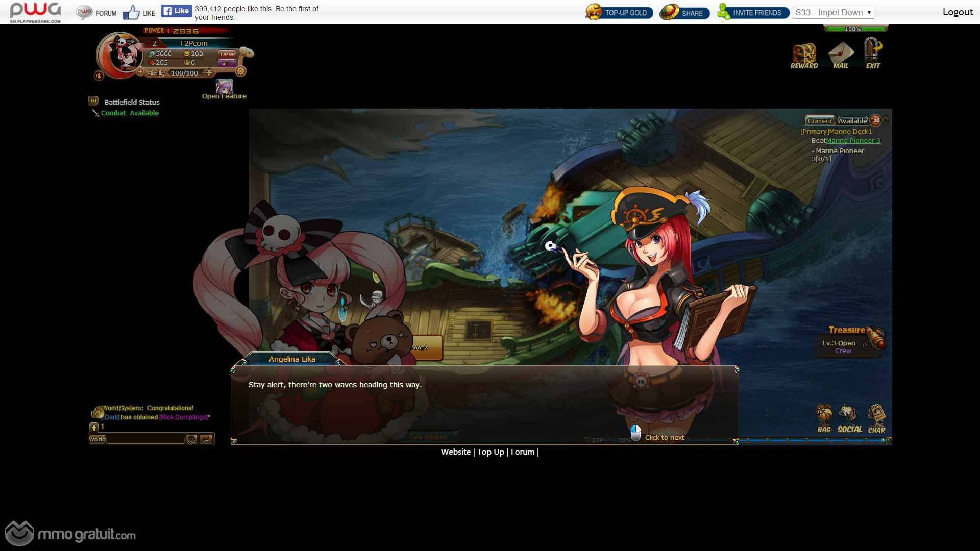Click the Invite Friends button

(753, 12)
